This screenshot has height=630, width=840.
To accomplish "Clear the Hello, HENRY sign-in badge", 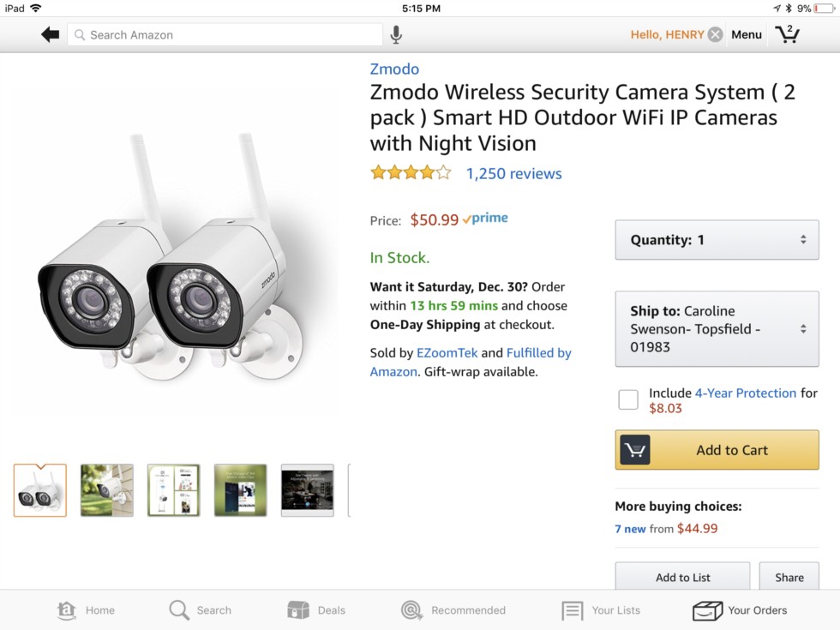I will pyautogui.click(x=715, y=34).
